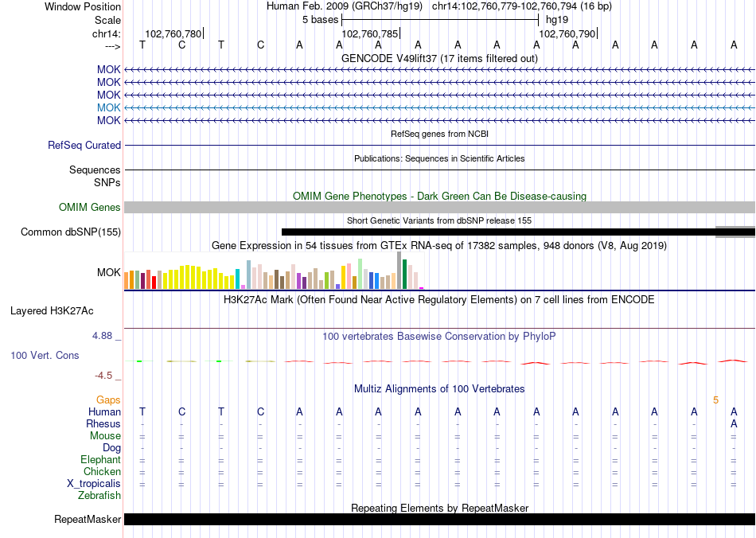The width and height of the screenshot is (756, 538).
Task: Click the orange 5 gap marker
Action: pos(715,400)
